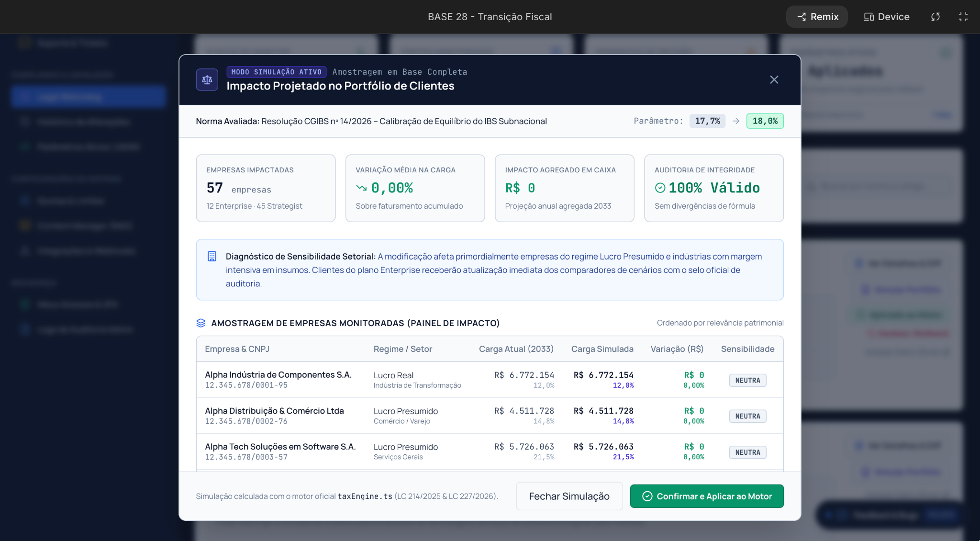The height and width of the screenshot is (541, 980).
Task: Click NEUTRA badge for Alpha Indústria
Action: pyautogui.click(x=747, y=380)
